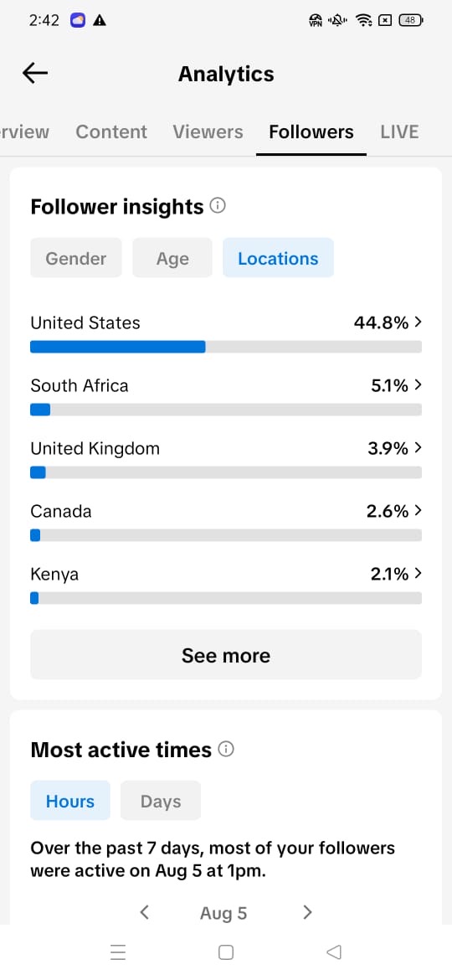The width and height of the screenshot is (452, 980).
Task: Select the Locations filter chip
Action: (x=278, y=258)
